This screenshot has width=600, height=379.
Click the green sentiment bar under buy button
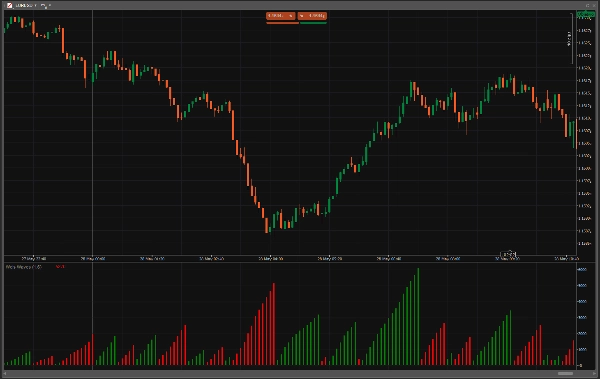313,23
